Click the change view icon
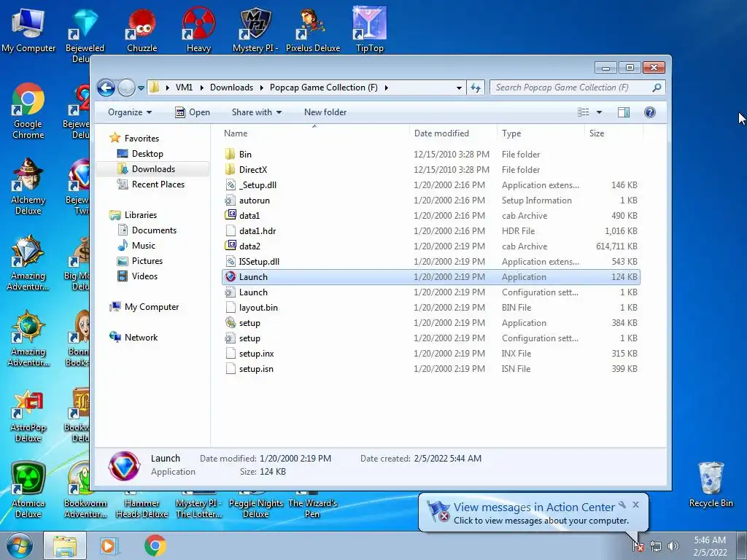747x560 pixels. click(583, 112)
